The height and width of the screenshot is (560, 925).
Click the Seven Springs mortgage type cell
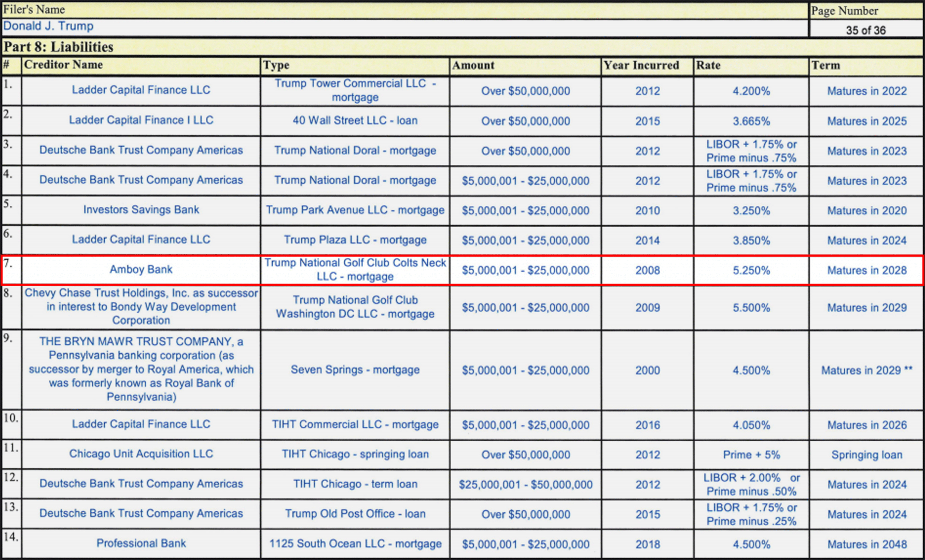point(355,370)
